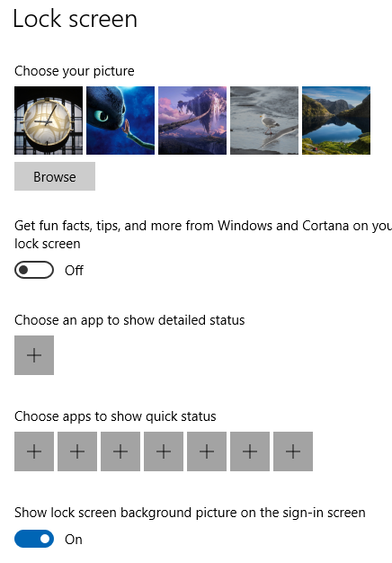Click the fourth quick status plus tile
The height and width of the screenshot is (563, 392).
click(x=164, y=451)
